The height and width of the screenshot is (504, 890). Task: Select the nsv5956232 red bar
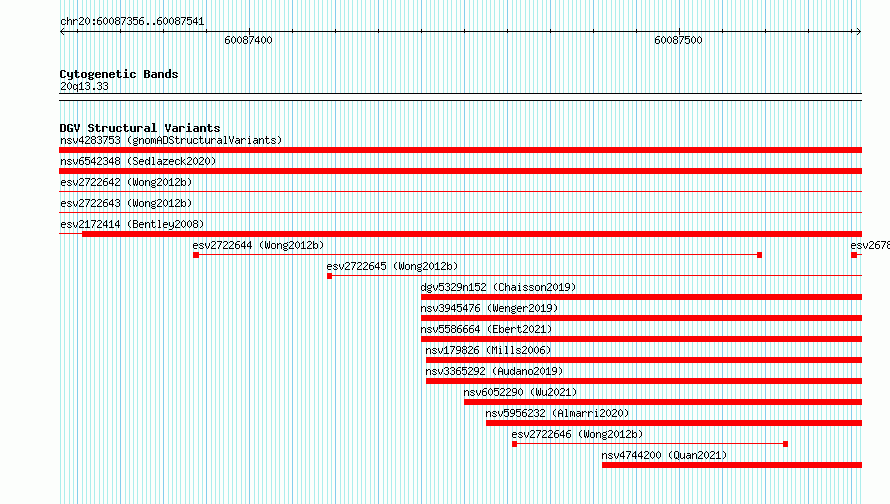point(674,423)
